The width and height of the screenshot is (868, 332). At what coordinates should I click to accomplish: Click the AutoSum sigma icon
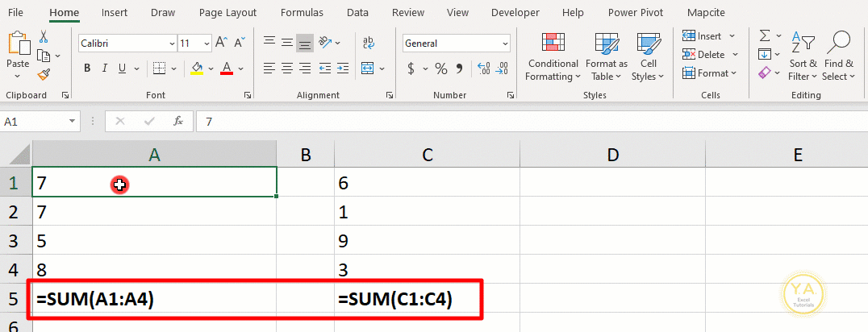click(765, 36)
